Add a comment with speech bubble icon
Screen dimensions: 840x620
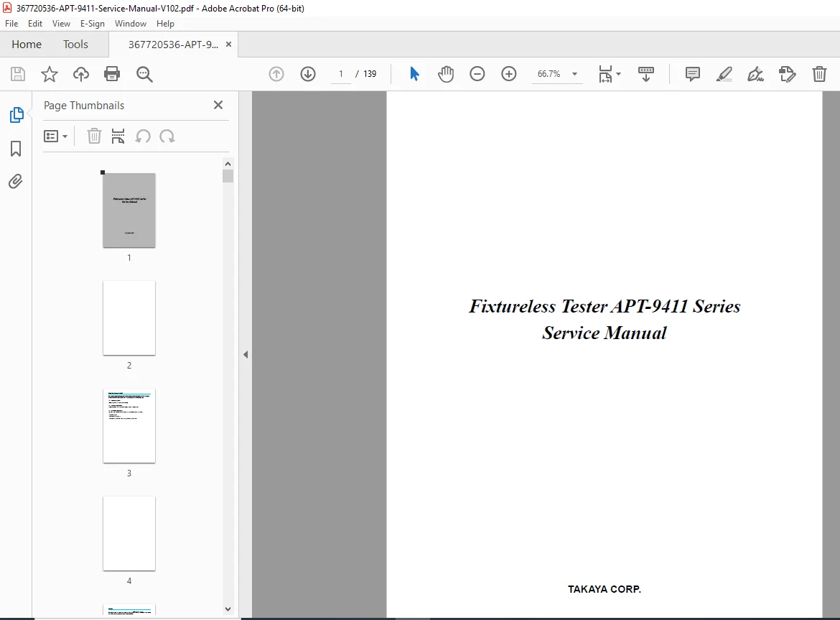click(x=693, y=74)
